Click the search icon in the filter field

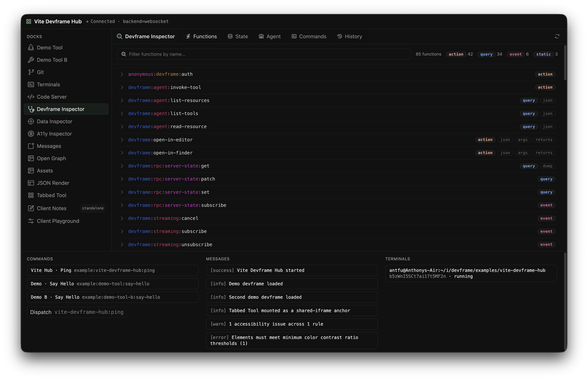coord(124,54)
